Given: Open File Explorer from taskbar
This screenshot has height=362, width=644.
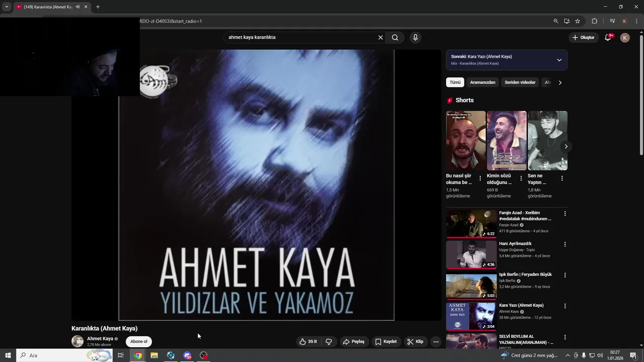Looking at the screenshot, I should pyautogui.click(x=154, y=355).
